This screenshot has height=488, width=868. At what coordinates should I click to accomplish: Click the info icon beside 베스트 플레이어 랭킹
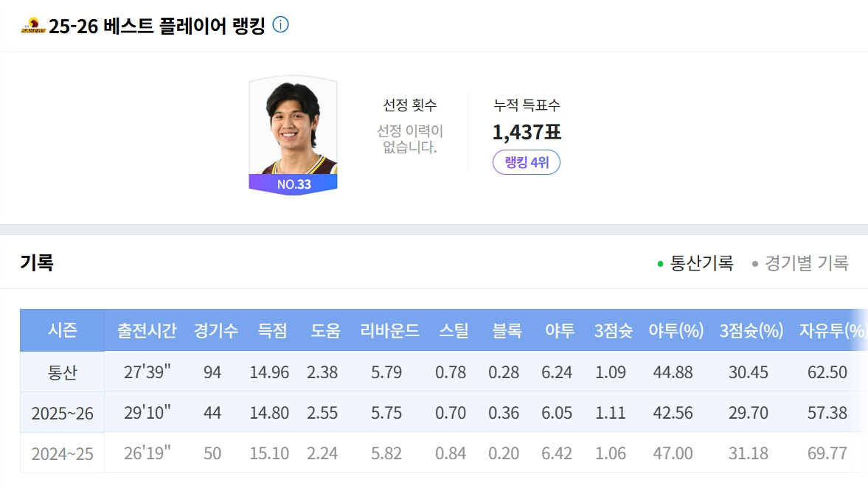281,25
